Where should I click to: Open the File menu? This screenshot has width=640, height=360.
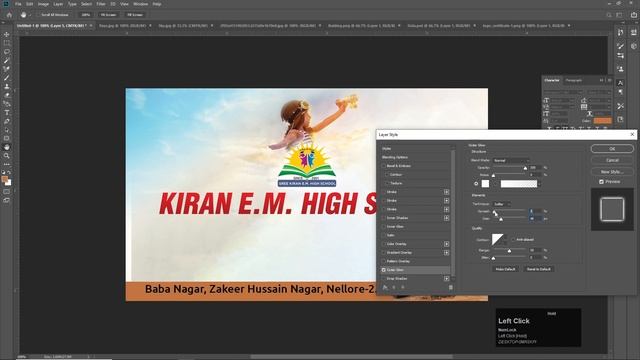pos(18,4)
